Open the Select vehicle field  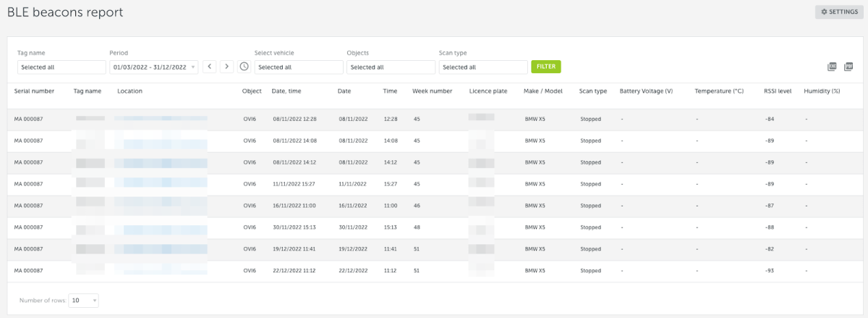(298, 67)
